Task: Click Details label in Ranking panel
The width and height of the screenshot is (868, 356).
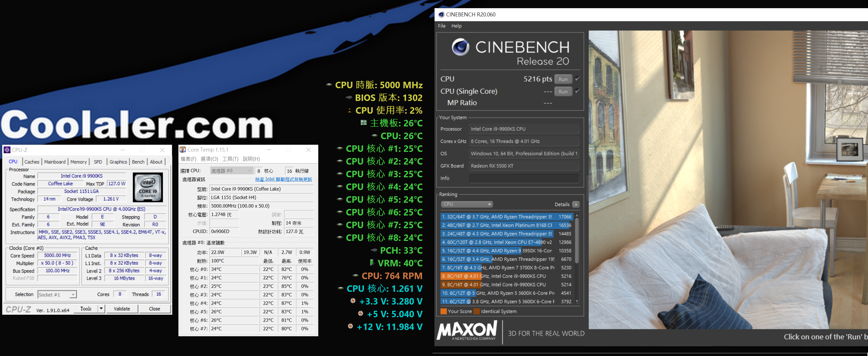Action: tap(562, 204)
